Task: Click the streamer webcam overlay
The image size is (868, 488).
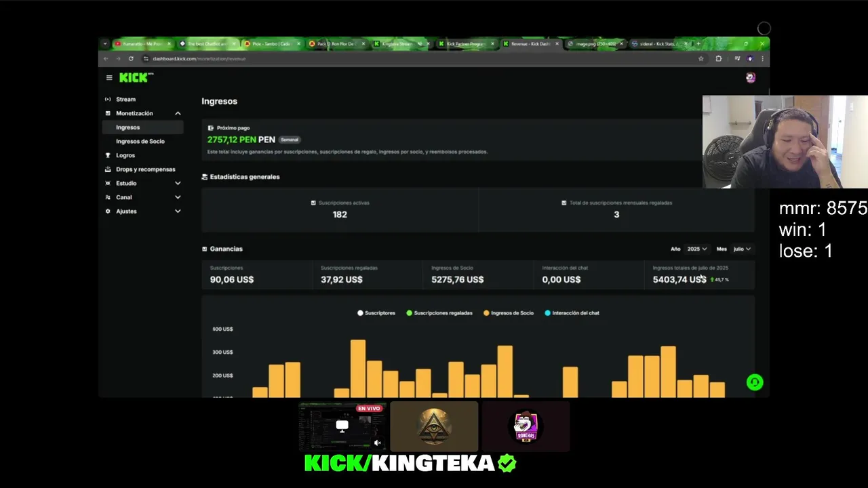Action: point(785,142)
